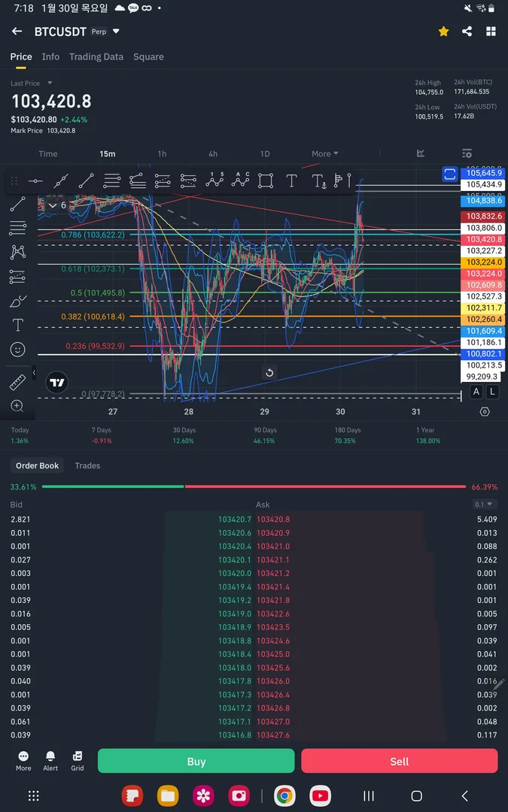508x812 pixels.
Task: Select the sidebar Ruler measure tool
Action: click(17, 382)
